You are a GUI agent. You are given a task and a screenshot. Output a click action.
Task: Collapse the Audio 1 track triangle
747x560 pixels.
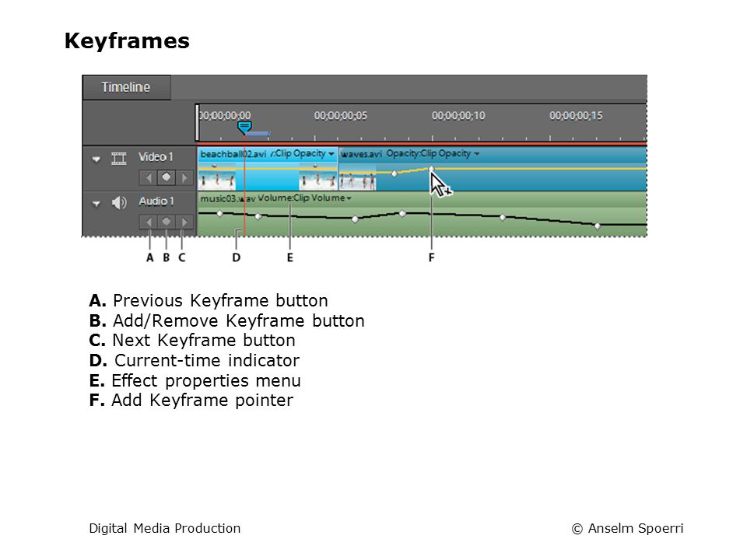[96, 203]
